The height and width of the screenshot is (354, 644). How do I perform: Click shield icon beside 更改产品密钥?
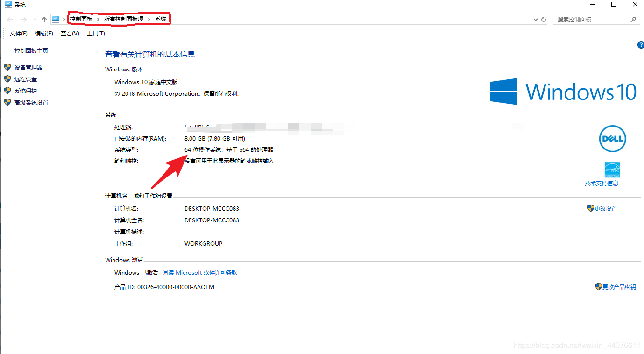(x=599, y=287)
